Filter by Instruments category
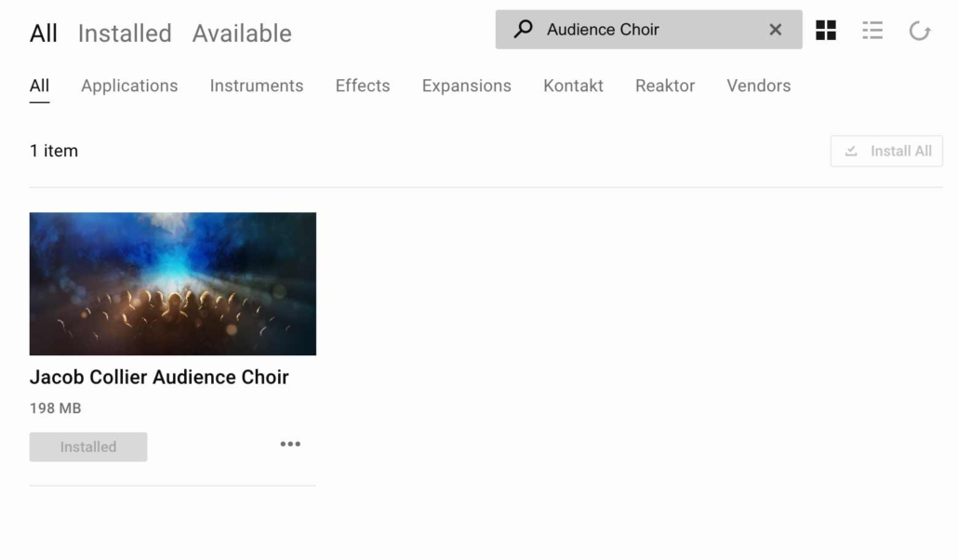Image resolution: width=958 pixels, height=560 pixels. pyautogui.click(x=257, y=86)
